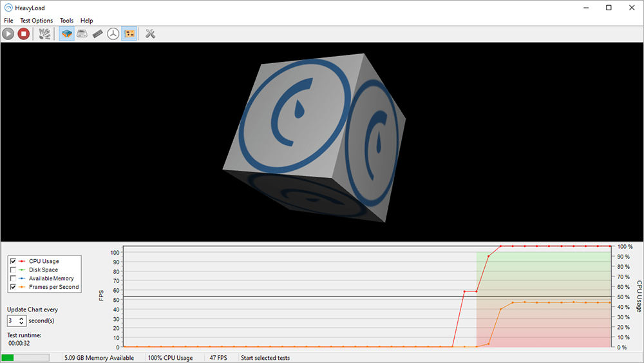Click '5.09 GB Memory Available' status text

99,358
